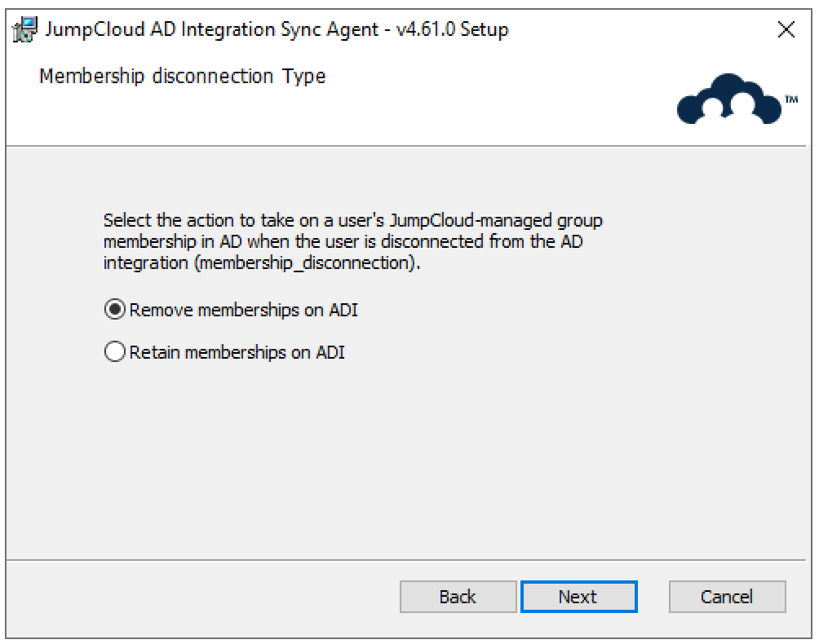This screenshot has height=644, width=819.
Task: Click the "Retain memberships on ADI" label text
Action: (x=237, y=352)
